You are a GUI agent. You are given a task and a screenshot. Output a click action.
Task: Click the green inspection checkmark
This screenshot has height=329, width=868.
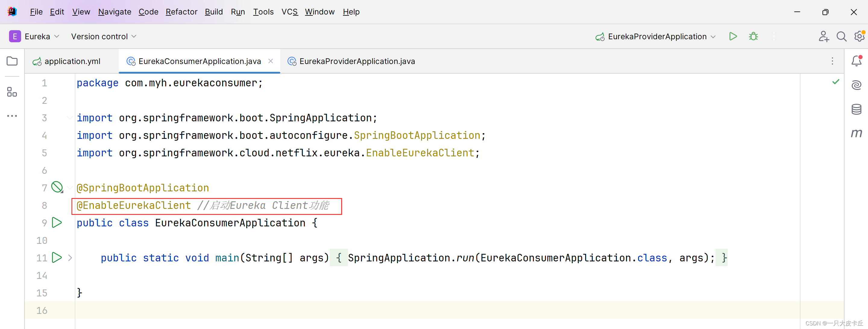pos(836,82)
